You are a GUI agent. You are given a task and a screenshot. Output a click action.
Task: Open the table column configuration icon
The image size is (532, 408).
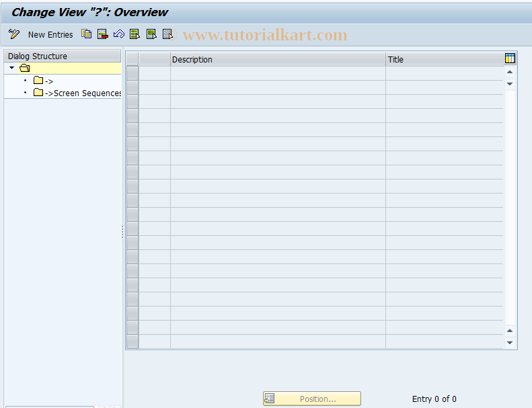(x=510, y=58)
